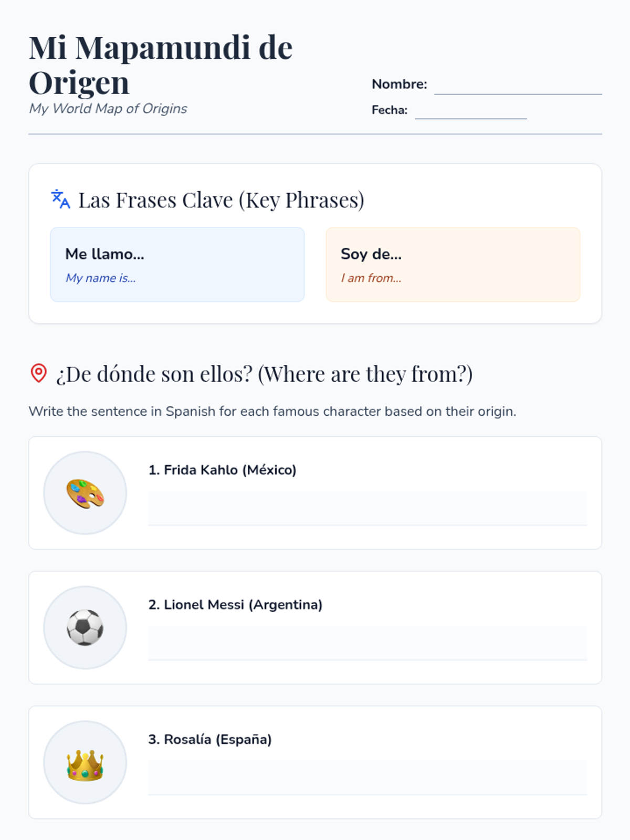Click the red map pin icon
The image size is (630, 840).
click(x=39, y=373)
